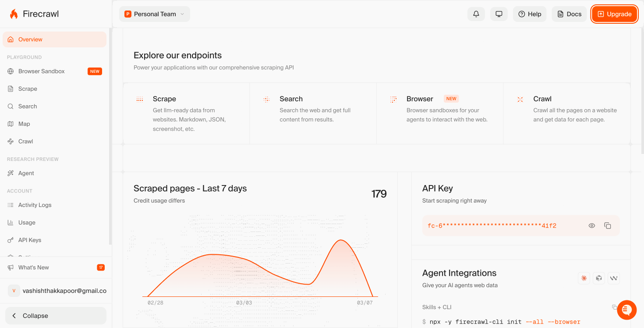
Task: Click the 03/03 date label on chart
Action: [x=244, y=303]
